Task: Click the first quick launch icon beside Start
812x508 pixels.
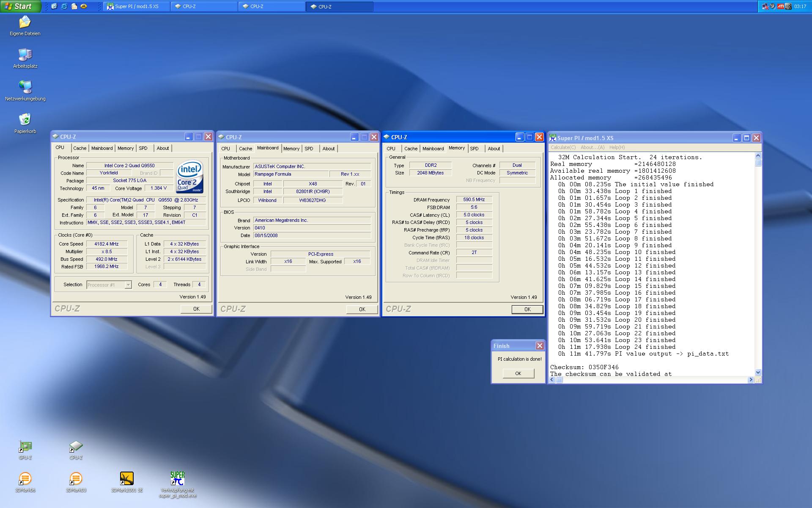Action: point(54,6)
